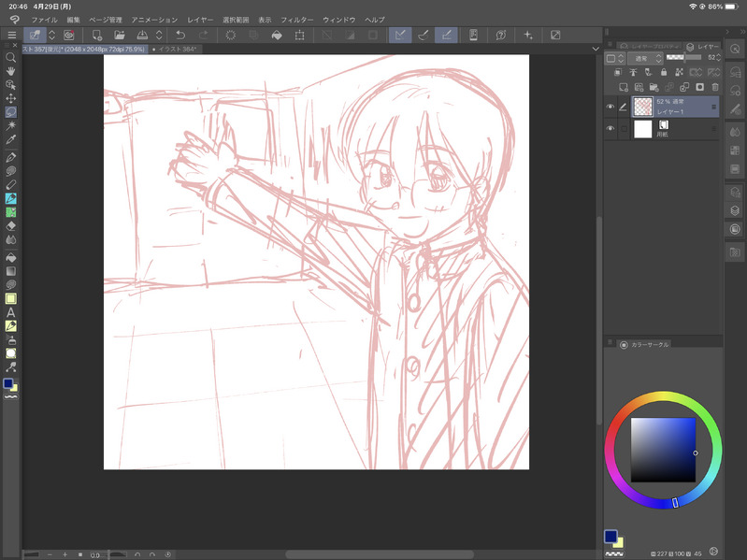Open the ヘルプ menu
This screenshot has width=747, height=560.
[x=375, y=20]
